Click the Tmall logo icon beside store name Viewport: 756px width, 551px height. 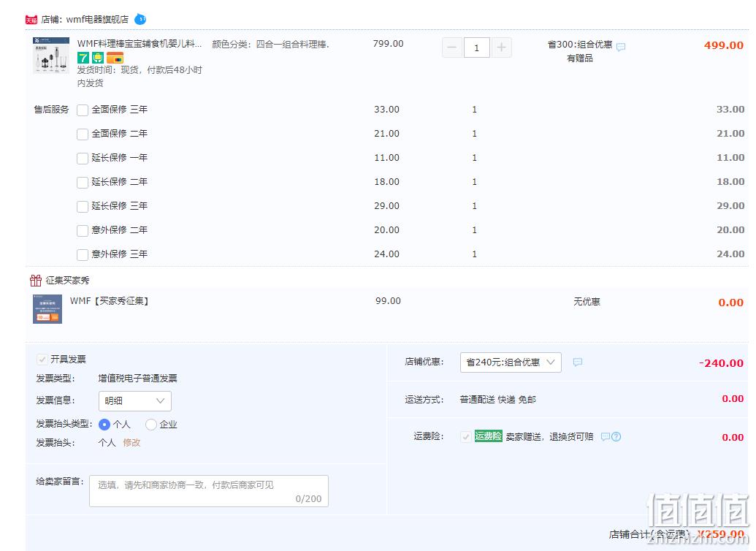[31, 20]
